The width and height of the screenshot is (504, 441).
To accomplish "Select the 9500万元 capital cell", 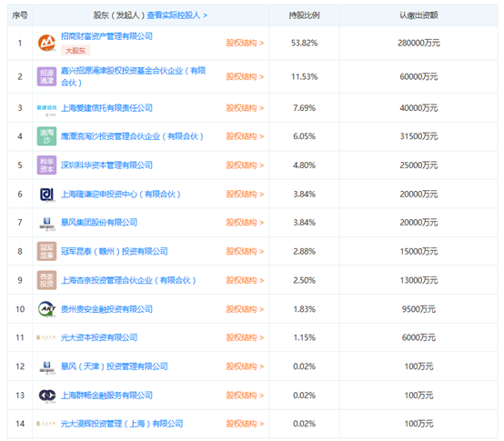I will coord(418,309).
